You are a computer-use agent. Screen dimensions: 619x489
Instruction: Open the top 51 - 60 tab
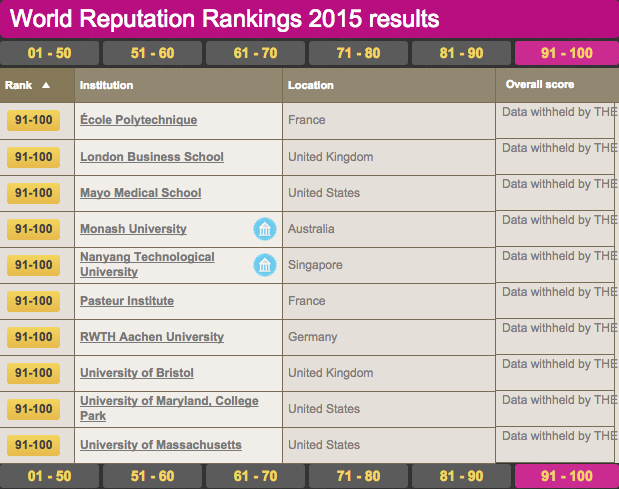coord(152,53)
